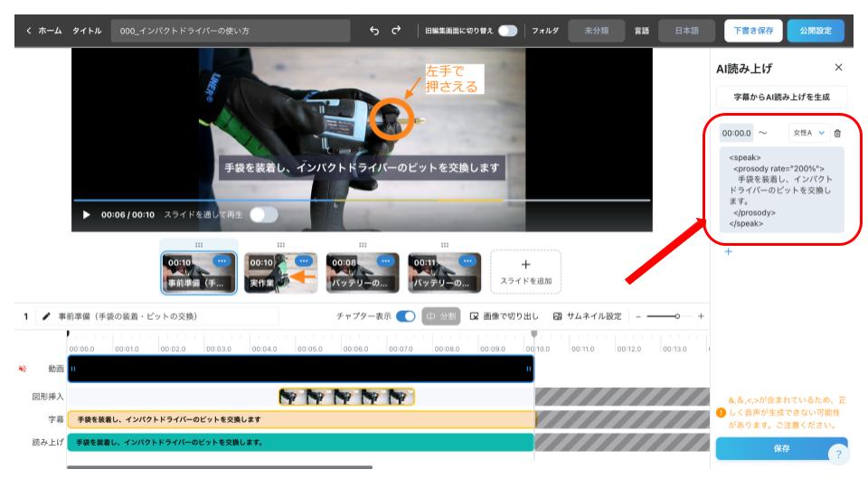Viewport: 868px width, 488px height.
Task: Open the 言語 dropdown showing 日本語
Action: (x=686, y=31)
